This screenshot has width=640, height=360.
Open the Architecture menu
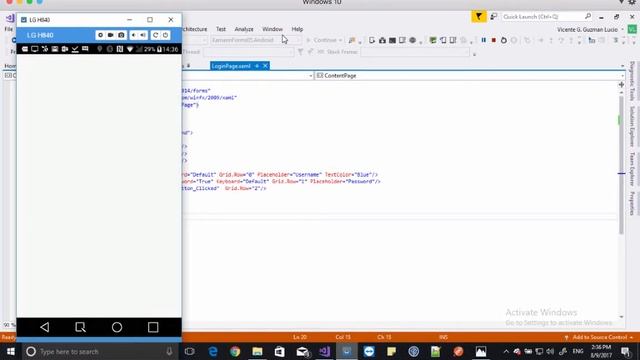point(195,29)
